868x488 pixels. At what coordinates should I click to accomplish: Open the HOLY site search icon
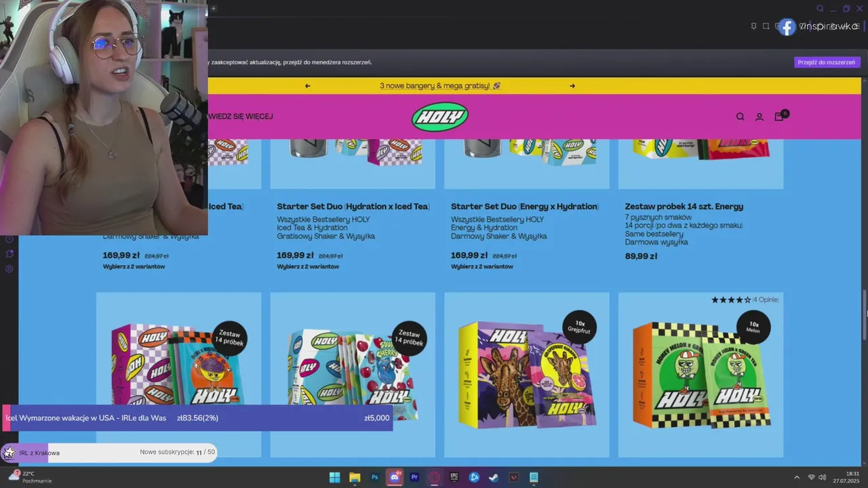click(x=740, y=117)
